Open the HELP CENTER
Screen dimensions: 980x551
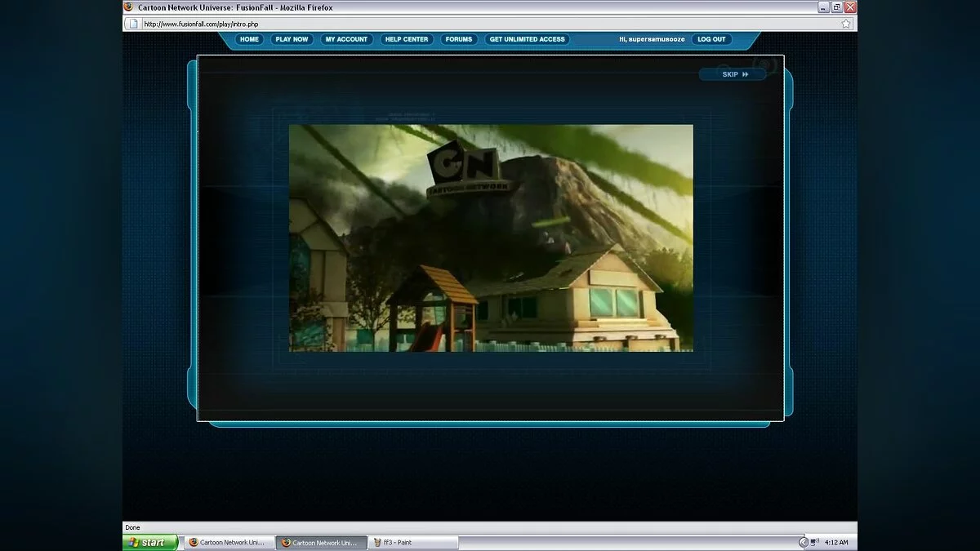coord(407,39)
